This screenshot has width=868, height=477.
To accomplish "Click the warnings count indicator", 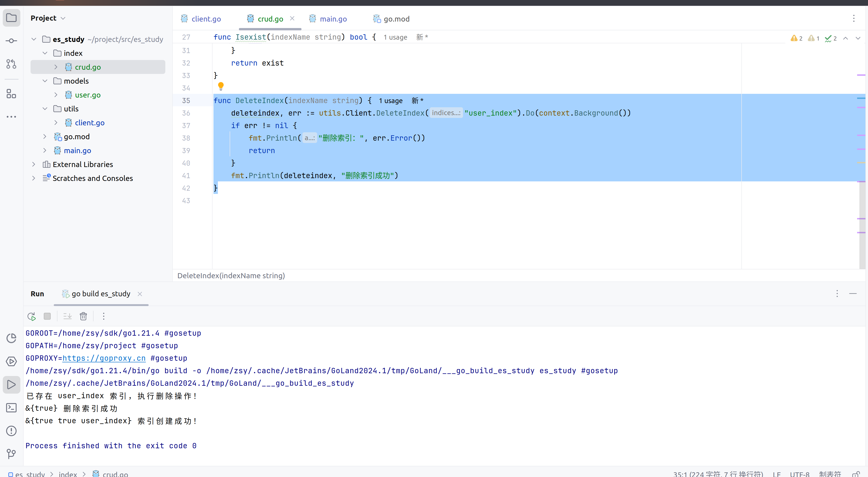I will [796, 38].
